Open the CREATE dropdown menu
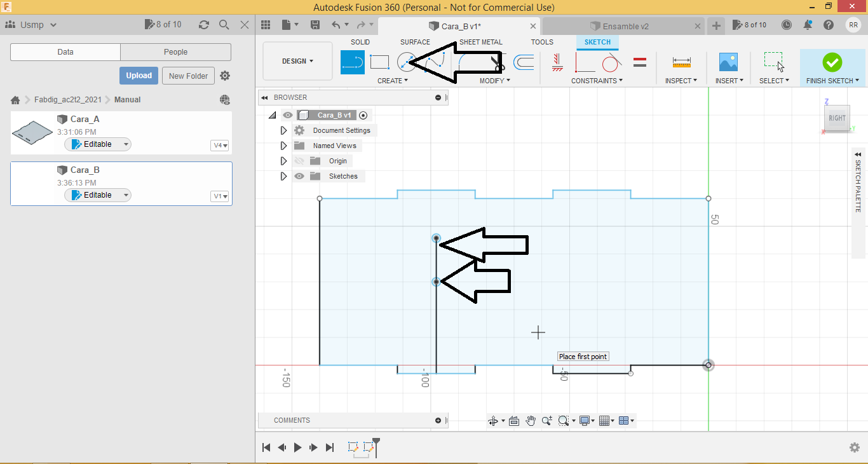This screenshot has height=464, width=868. pos(393,81)
